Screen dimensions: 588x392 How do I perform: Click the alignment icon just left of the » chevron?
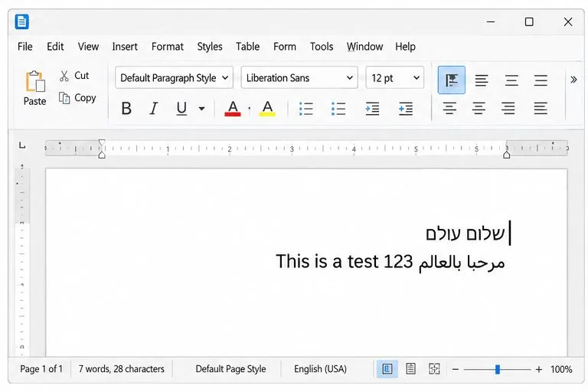click(x=541, y=80)
